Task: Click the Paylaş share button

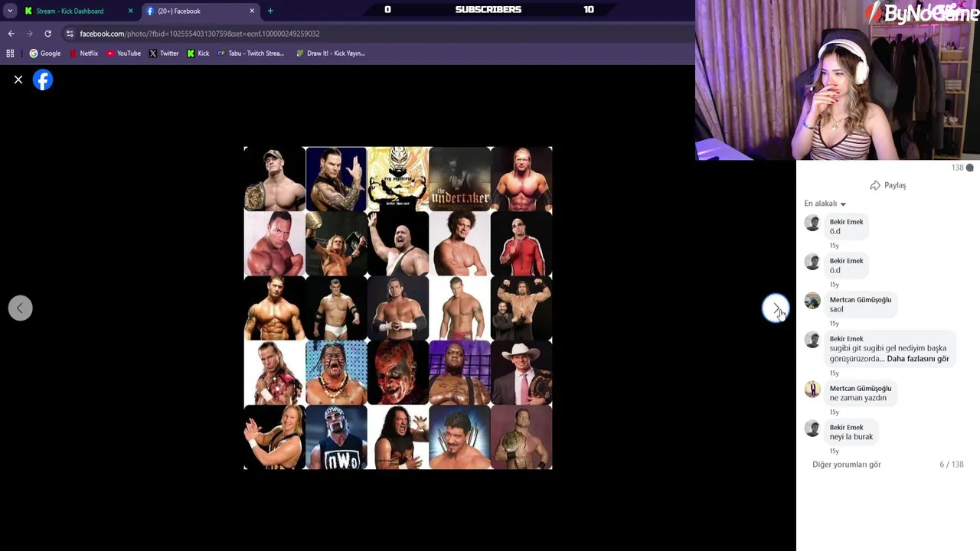Action: [x=887, y=185]
